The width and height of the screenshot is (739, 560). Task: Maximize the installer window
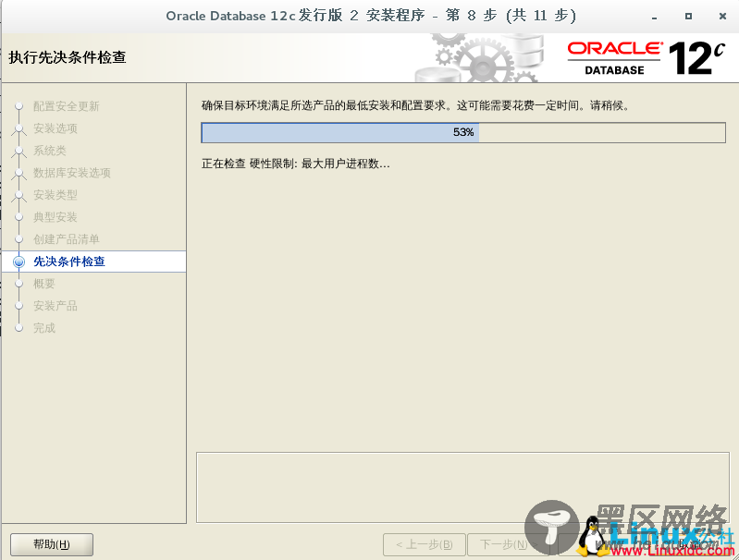[688, 16]
